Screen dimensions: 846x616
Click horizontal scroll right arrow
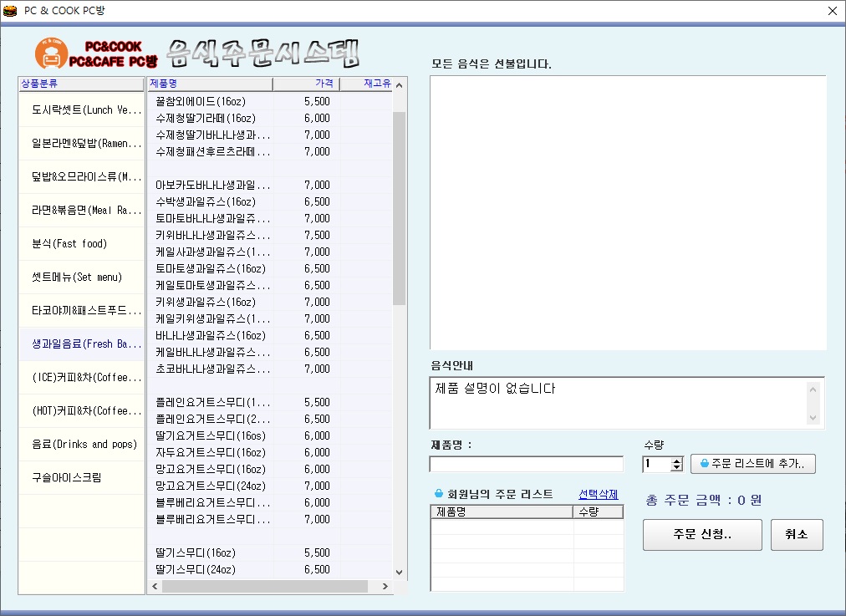(385, 587)
